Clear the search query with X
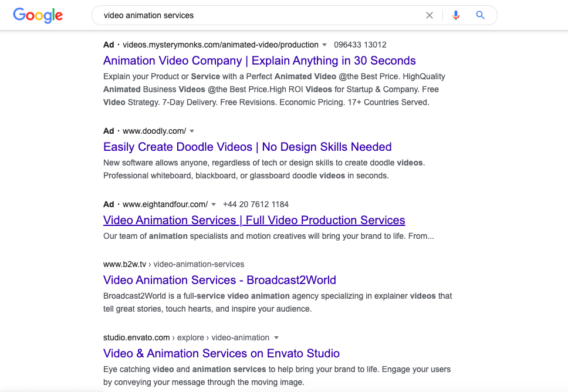 [x=430, y=15]
